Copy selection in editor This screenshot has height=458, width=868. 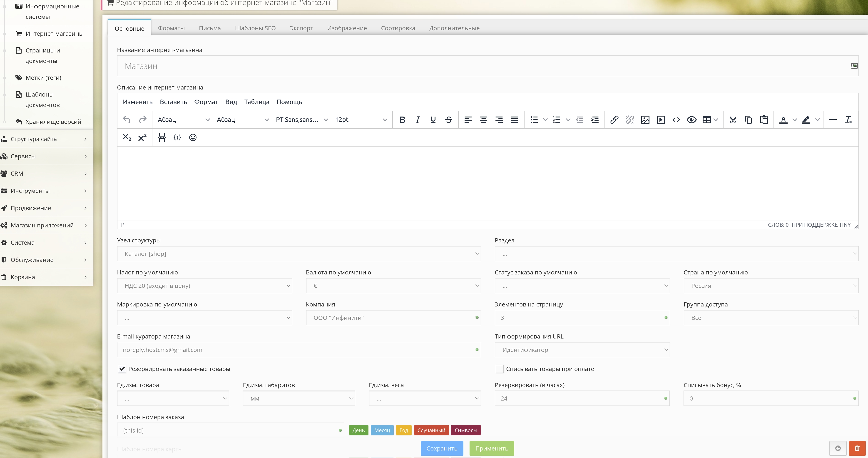(748, 120)
